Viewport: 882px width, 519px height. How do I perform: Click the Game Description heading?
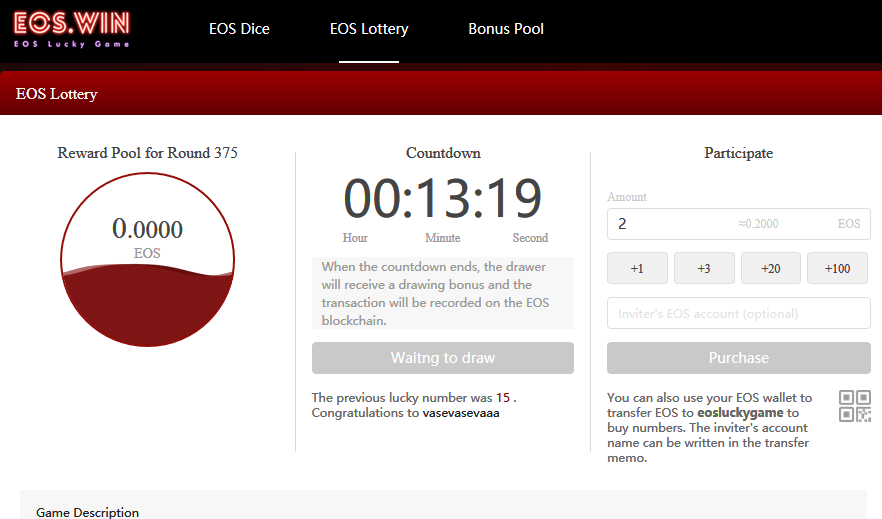[87, 512]
